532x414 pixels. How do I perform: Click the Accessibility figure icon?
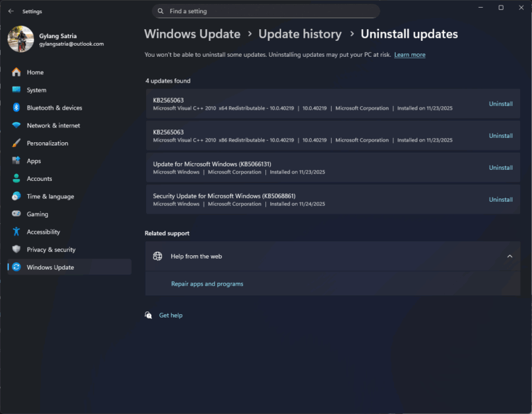16,232
